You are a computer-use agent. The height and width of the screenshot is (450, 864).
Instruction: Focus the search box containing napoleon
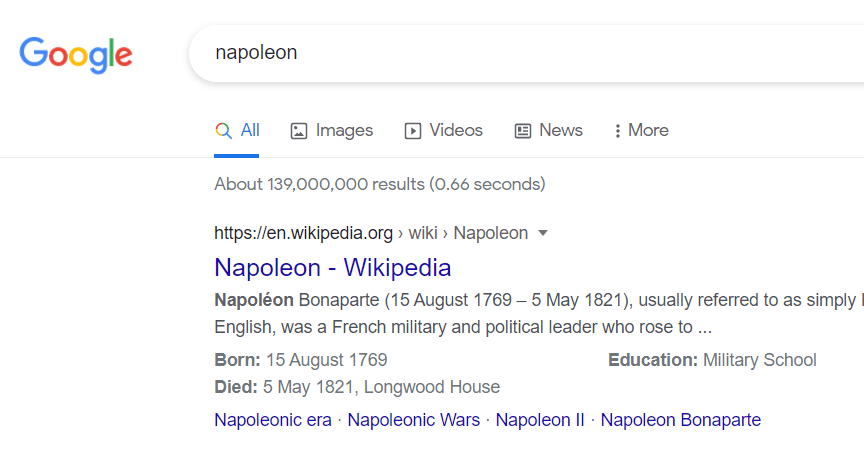pyautogui.click(x=520, y=53)
